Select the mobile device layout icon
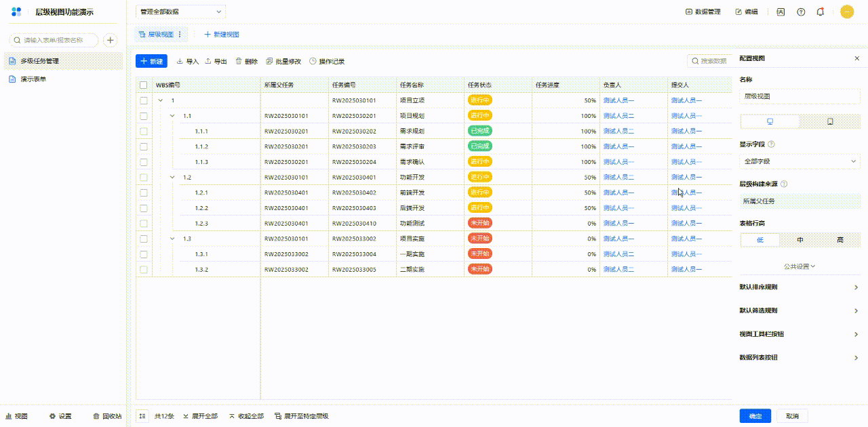This screenshot has width=868, height=427. click(830, 122)
